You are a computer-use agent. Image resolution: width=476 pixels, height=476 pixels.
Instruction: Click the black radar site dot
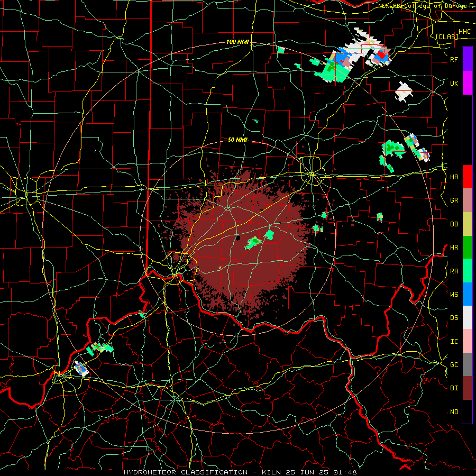[x=239, y=237]
